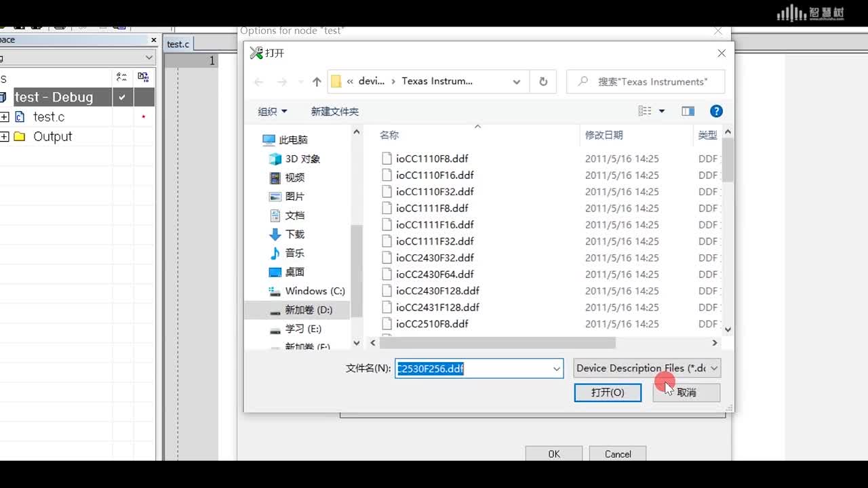Select test.c in workspace tree
Viewport: 868px width, 488px height.
pos(49,117)
